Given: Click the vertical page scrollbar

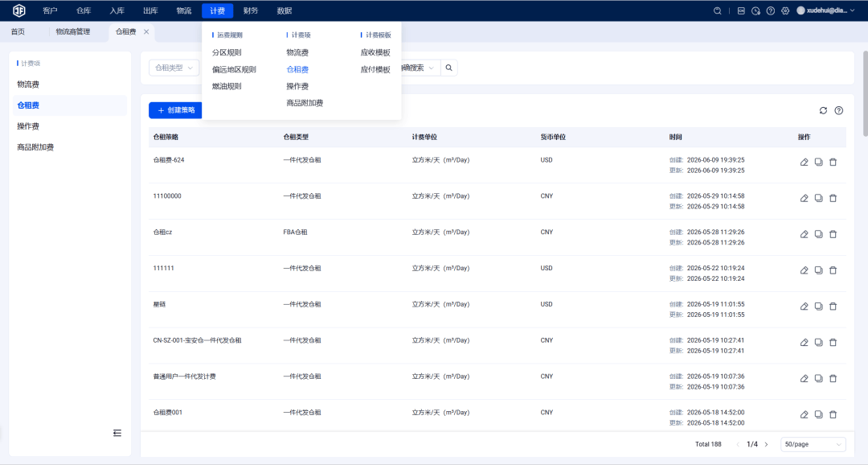Looking at the screenshot, I should point(865,93).
